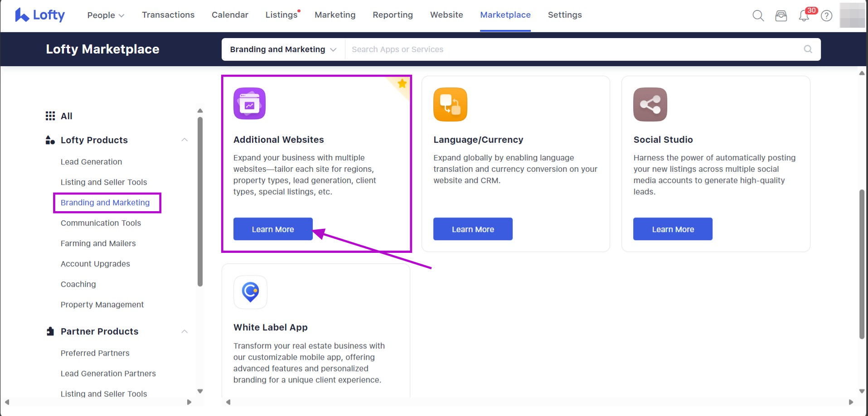Click the Lofty Products heading
Screen dimensions: 868x416
[94, 140]
